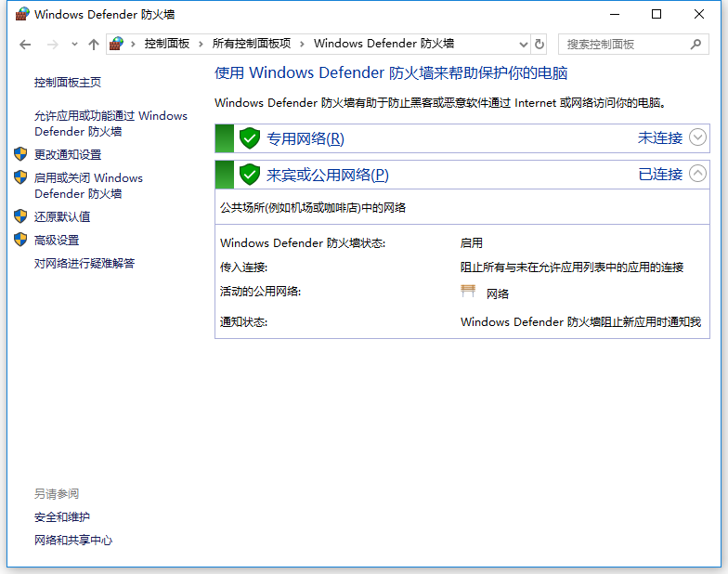This screenshot has width=728, height=574.
Task: Click shield icon beside 高级设置
Action: coord(20,240)
